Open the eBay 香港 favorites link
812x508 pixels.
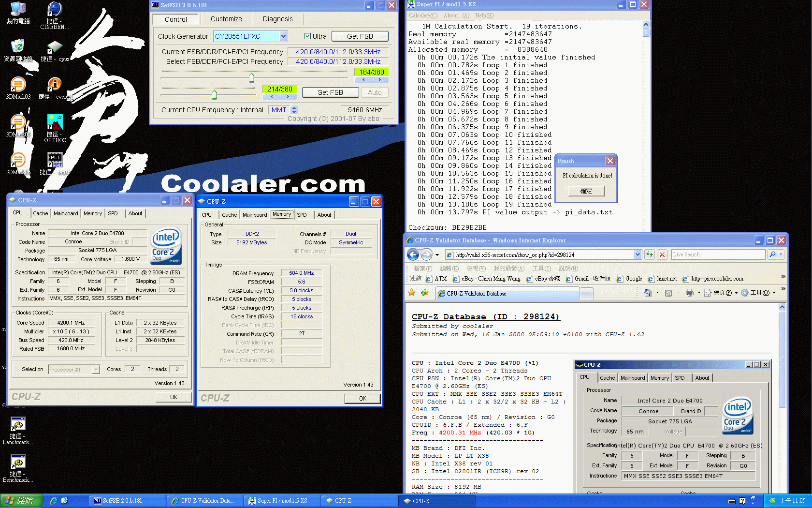click(x=543, y=279)
